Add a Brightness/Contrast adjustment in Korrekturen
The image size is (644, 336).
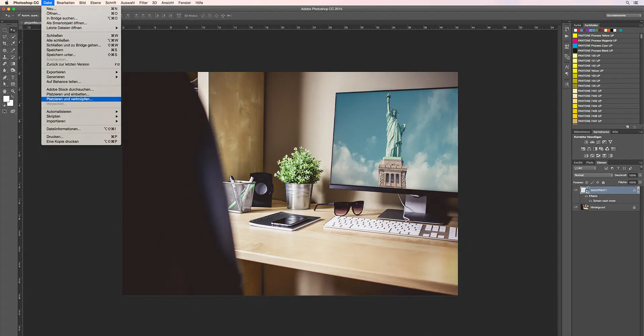pyautogui.click(x=586, y=142)
